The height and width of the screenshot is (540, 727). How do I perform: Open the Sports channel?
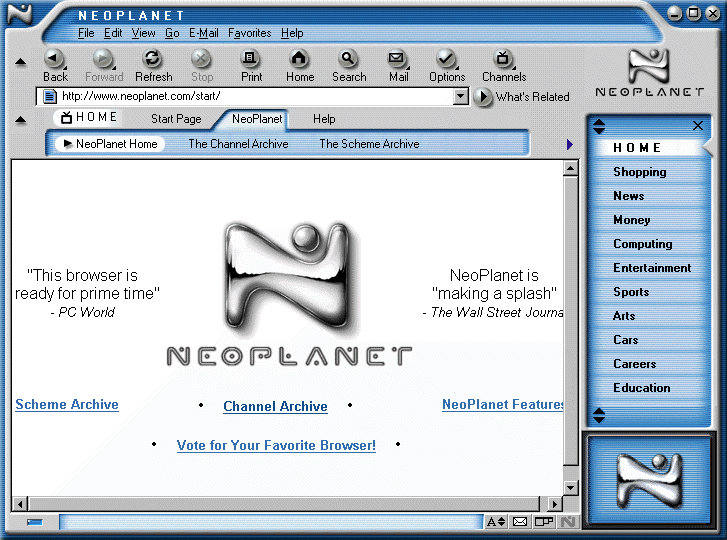pyautogui.click(x=631, y=292)
